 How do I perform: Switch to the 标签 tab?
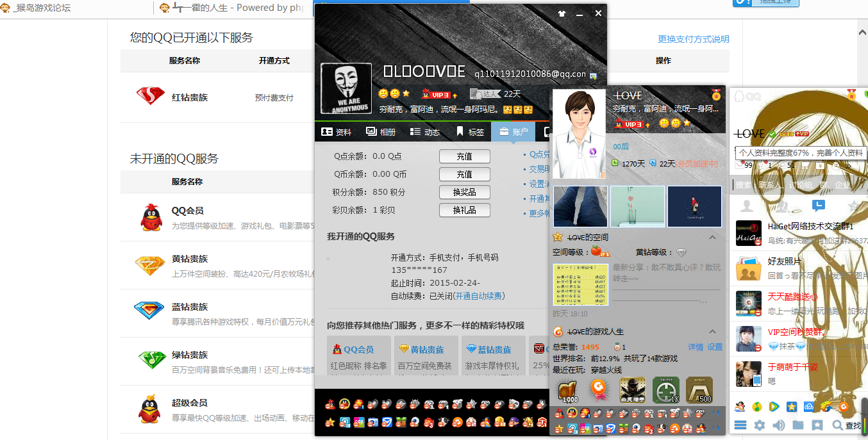tap(469, 132)
